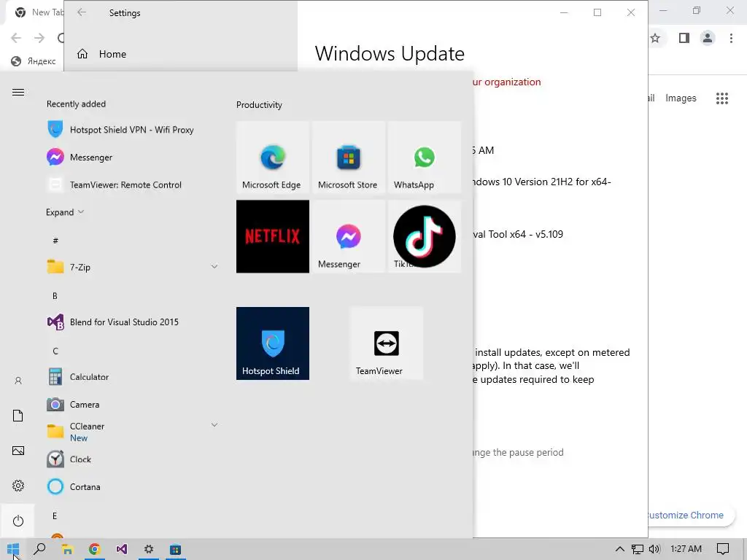747x560 pixels.
Task: Open the Microsoft Store tile
Action: click(348, 157)
